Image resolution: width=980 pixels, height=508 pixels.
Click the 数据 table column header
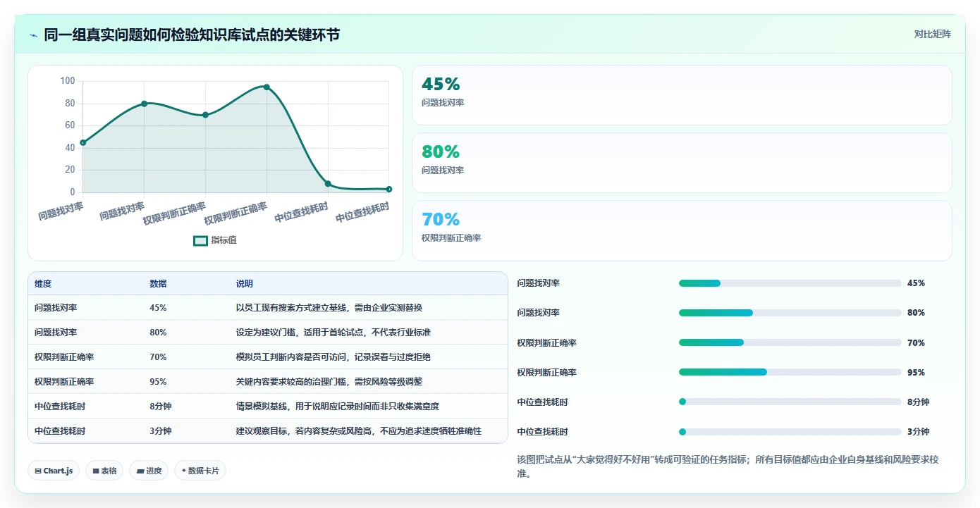click(x=158, y=284)
